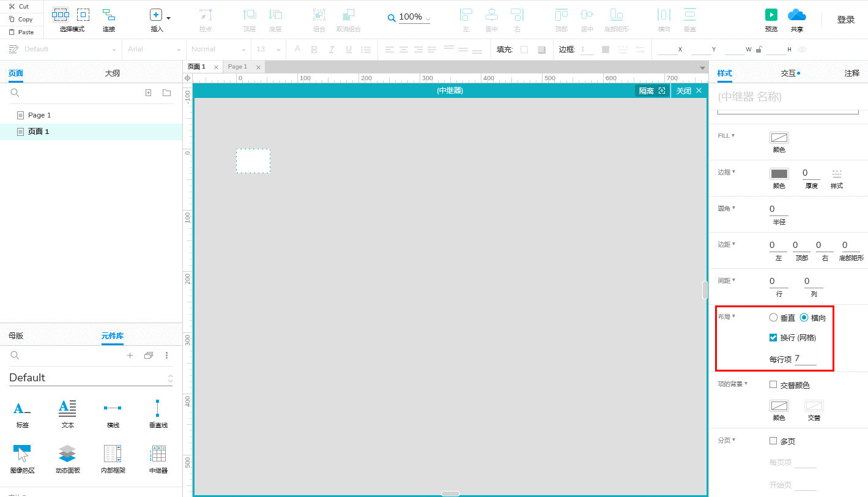Activate the contained selection mode icon
Image resolution: width=868 pixels, height=497 pixels.
tap(83, 15)
